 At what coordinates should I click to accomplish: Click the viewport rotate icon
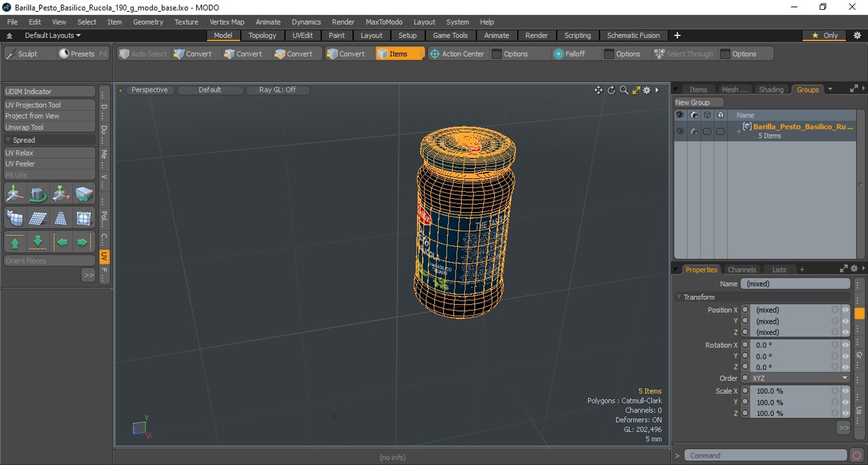[x=611, y=90]
